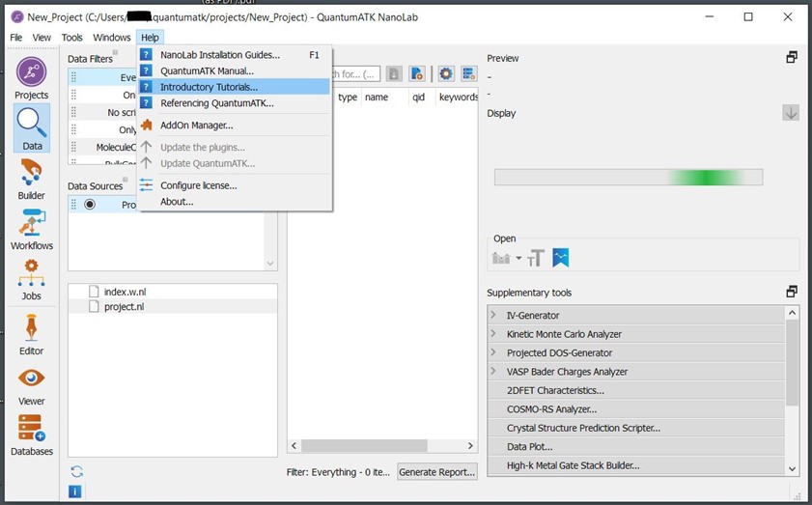This screenshot has width=812, height=505.
Task: Click the AddOn Manager puzzle icon
Action: tap(147, 125)
